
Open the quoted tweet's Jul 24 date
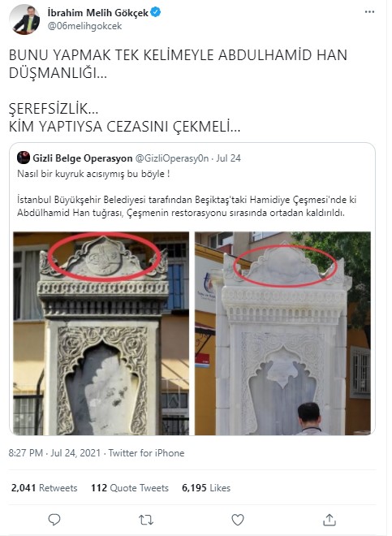pyautogui.click(x=228, y=158)
